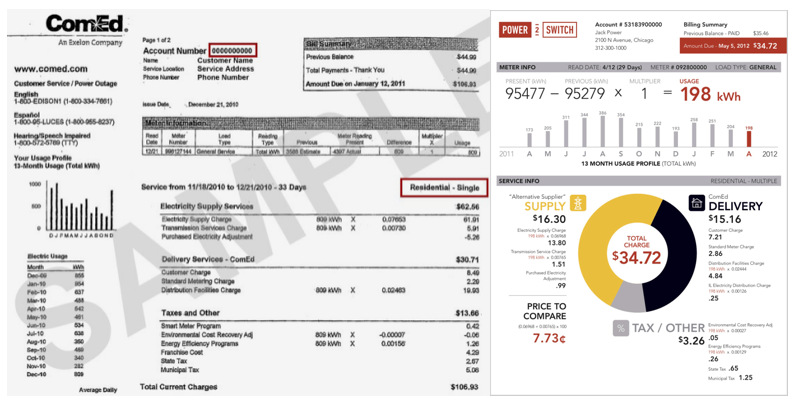Click Delivery Services - ComEd heading
801x408 pixels.
click(x=208, y=259)
